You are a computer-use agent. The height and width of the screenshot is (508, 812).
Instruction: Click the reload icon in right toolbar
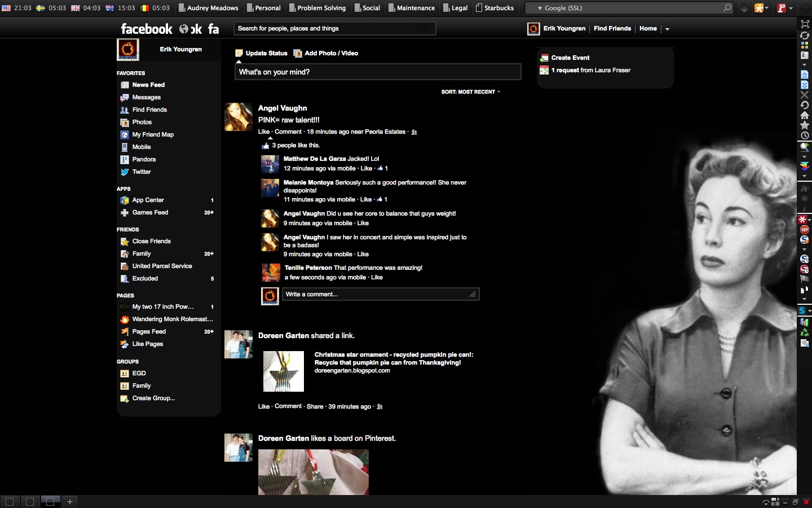point(805,105)
